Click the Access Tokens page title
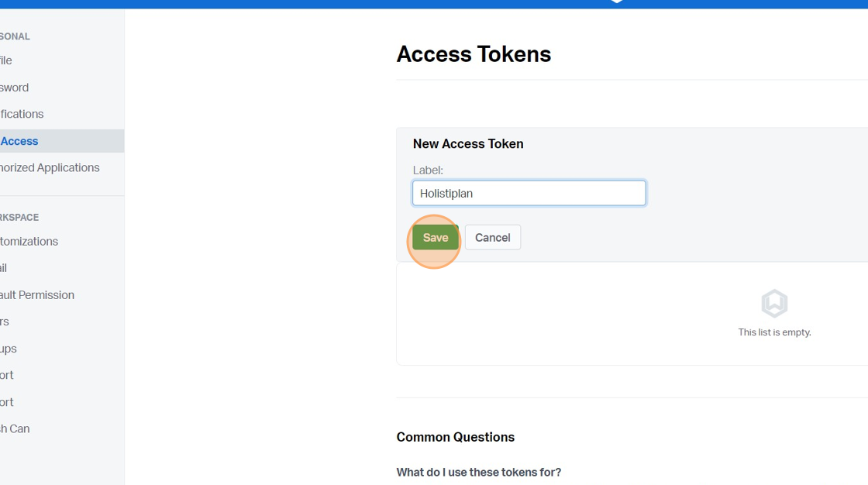Viewport: 868px width, 485px height. [x=474, y=54]
